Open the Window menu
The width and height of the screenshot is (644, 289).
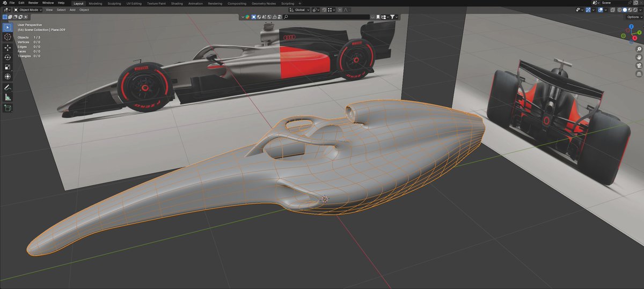click(x=48, y=3)
